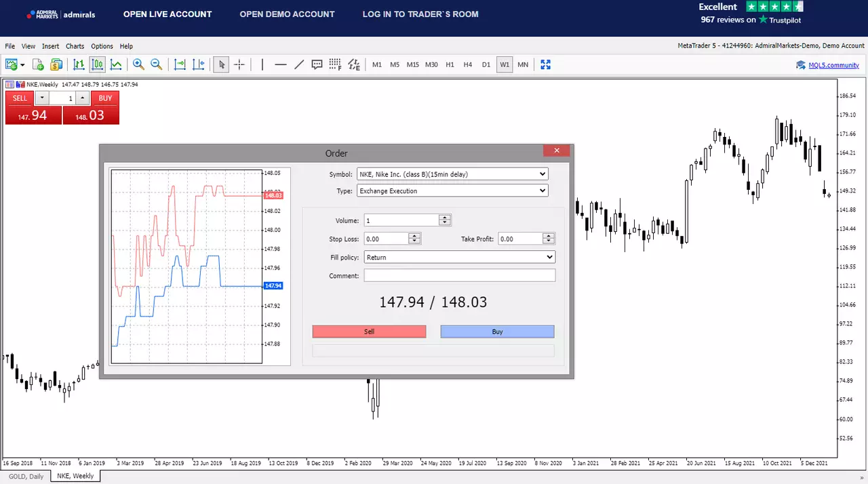Adjust the Take Profit spinner arrows
Viewport: 868px width, 484px height.
point(549,239)
